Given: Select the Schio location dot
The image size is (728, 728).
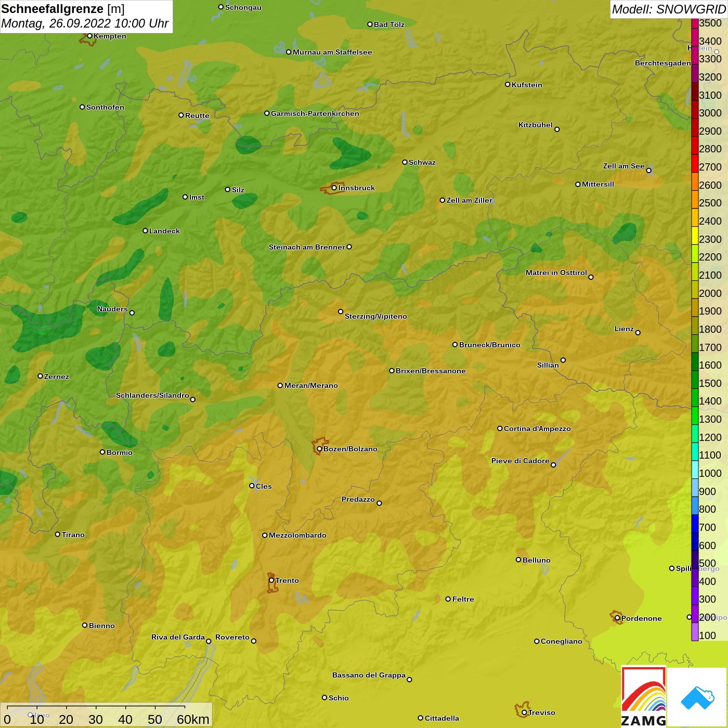Looking at the screenshot, I should coord(324,697).
